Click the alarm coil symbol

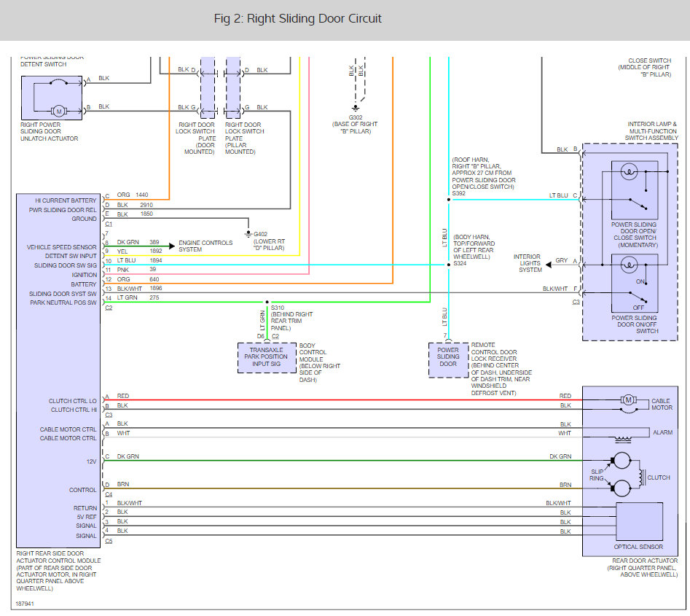pyautogui.click(x=623, y=438)
